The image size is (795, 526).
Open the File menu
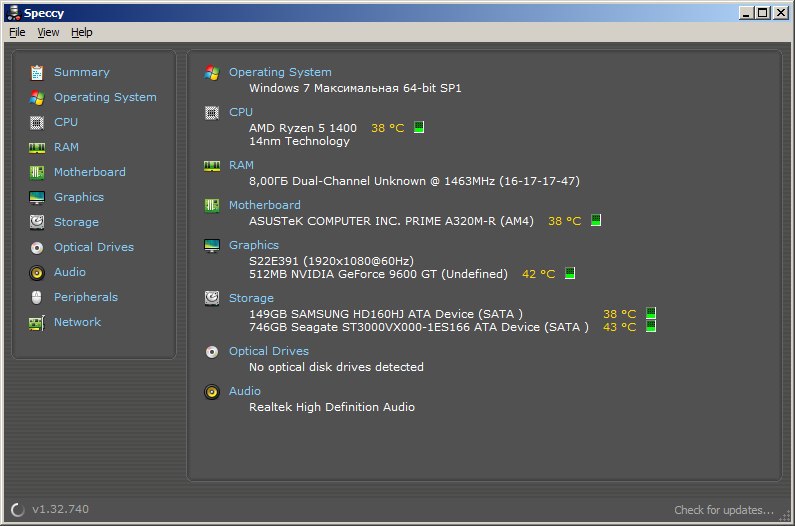17,32
